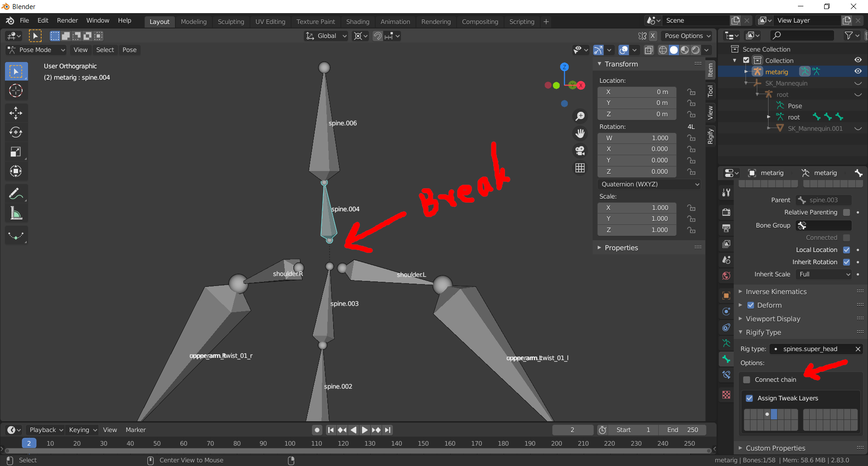This screenshot has height=466, width=868.
Task: Switch to rendered viewport shading
Action: tap(696, 50)
